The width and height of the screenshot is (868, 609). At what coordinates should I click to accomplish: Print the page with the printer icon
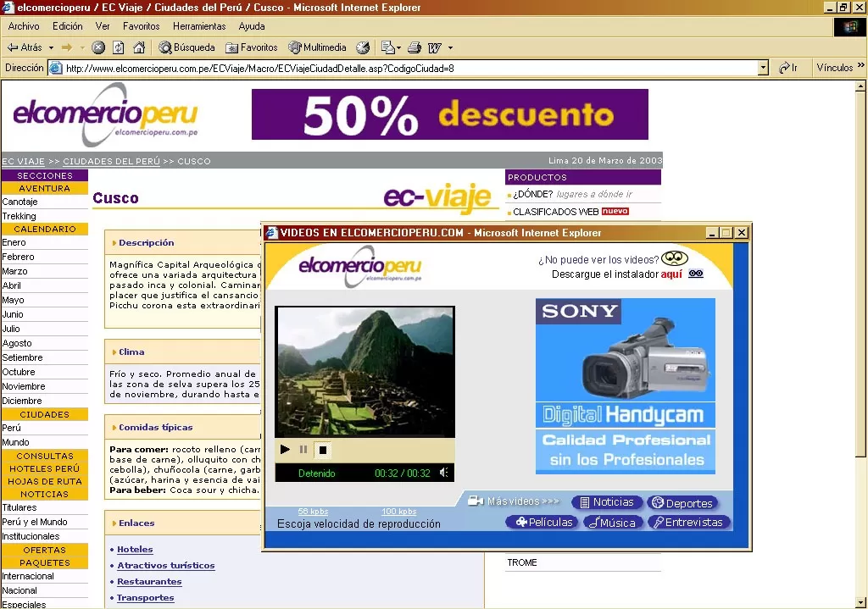pyautogui.click(x=415, y=47)
